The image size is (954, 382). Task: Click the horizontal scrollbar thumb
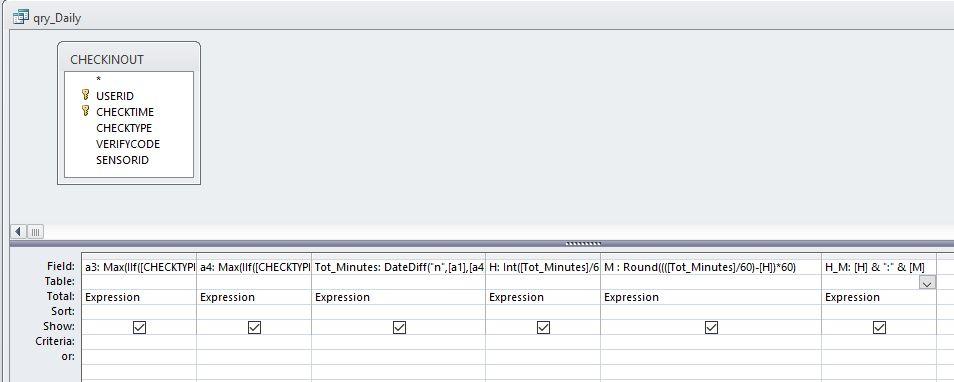35,232
